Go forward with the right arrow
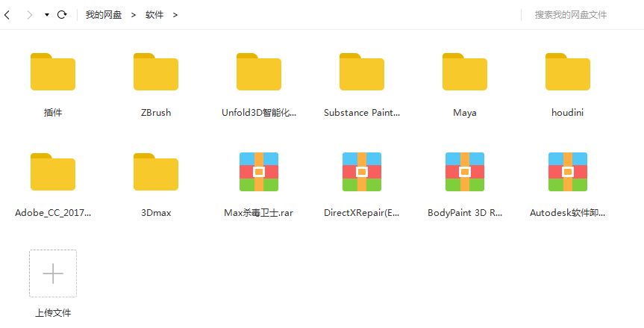Screen dimensions: 644x328 click(30, 15)
